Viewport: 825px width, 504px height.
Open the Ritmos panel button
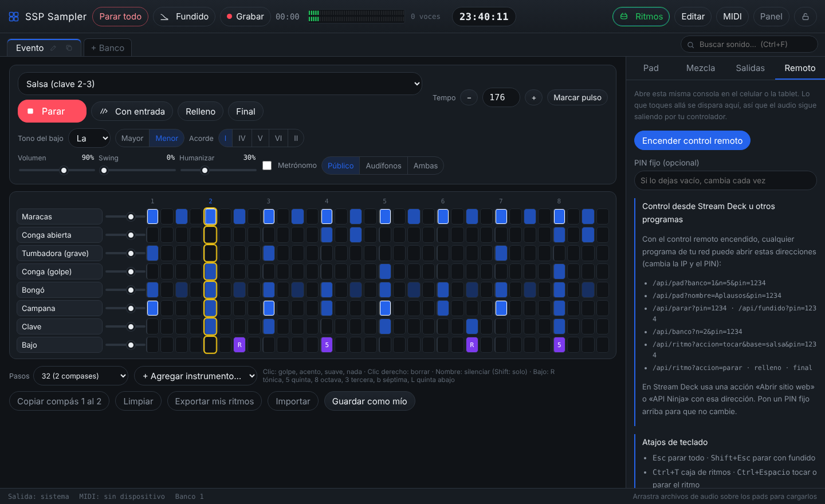click(x=641, y=17)
